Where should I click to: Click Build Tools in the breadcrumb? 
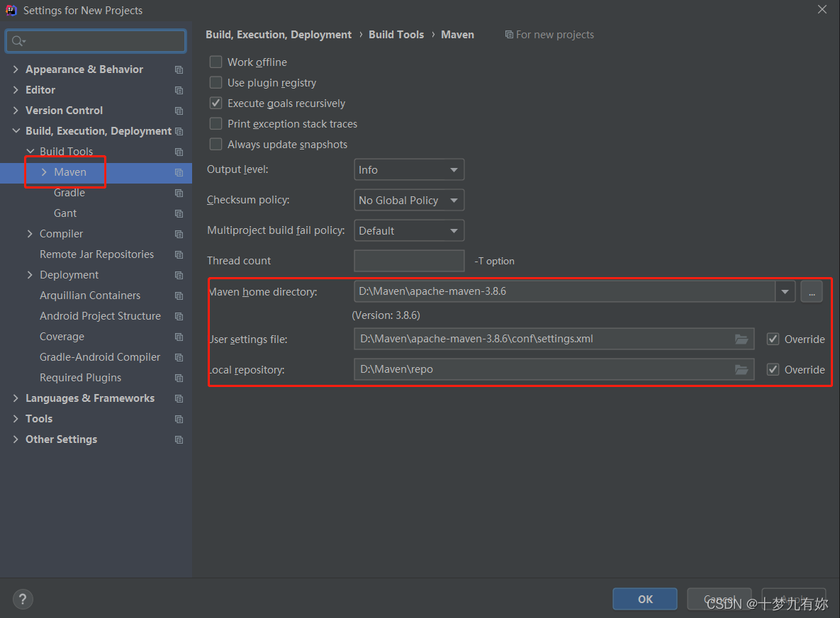(x=396, y=34)
